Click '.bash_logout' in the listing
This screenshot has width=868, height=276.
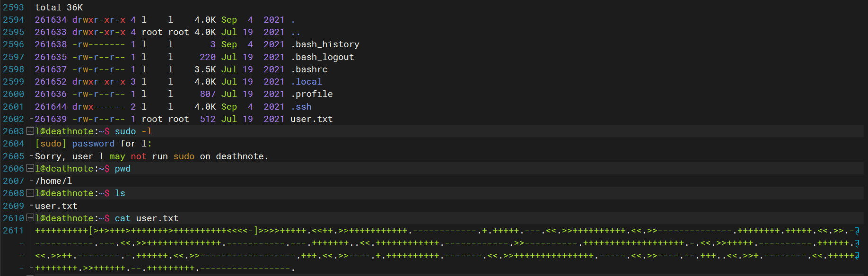coord(322,57)
